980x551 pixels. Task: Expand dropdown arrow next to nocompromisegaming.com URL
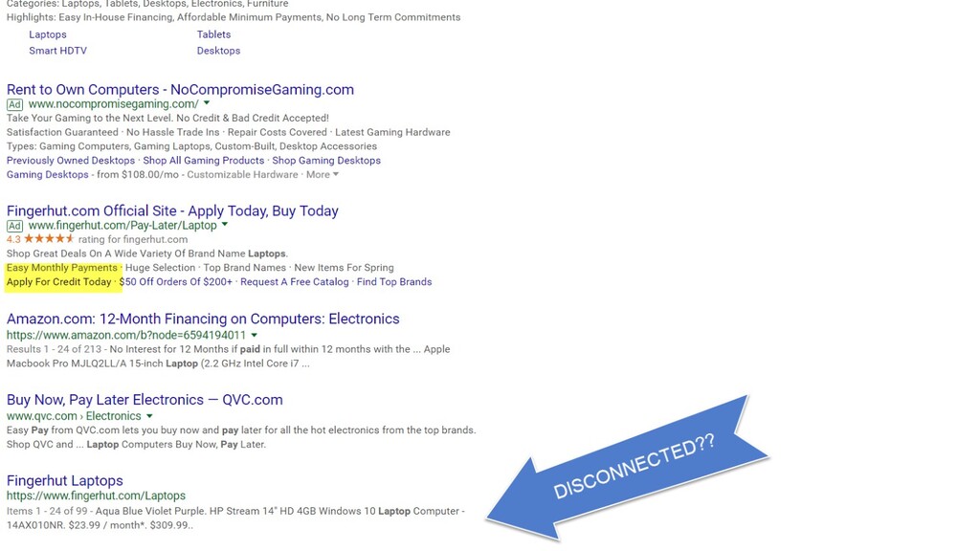pos(207,103)
